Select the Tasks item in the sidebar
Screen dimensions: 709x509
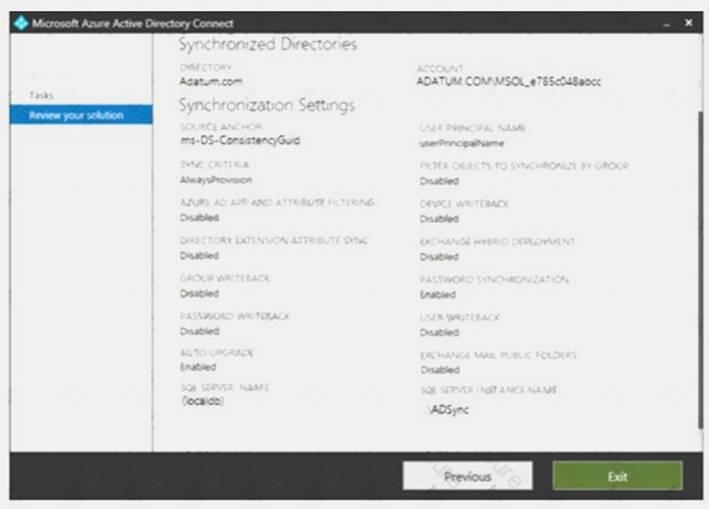[x=41, y=95]
